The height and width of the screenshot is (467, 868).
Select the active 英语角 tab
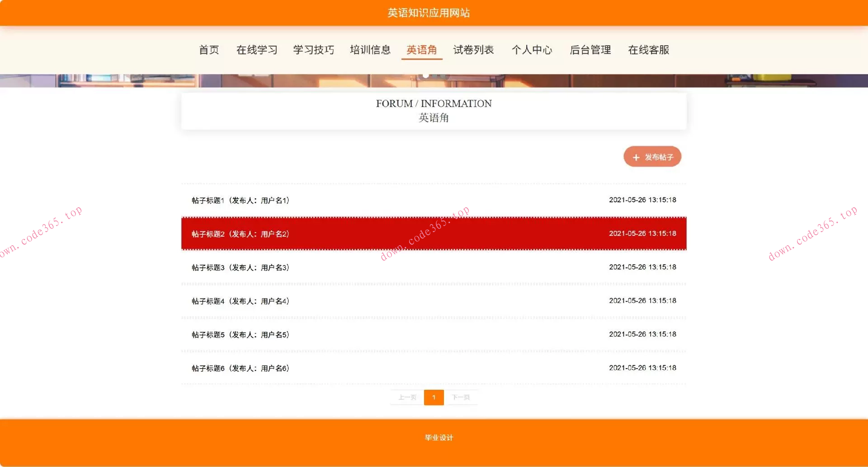(x=421, y=50)
